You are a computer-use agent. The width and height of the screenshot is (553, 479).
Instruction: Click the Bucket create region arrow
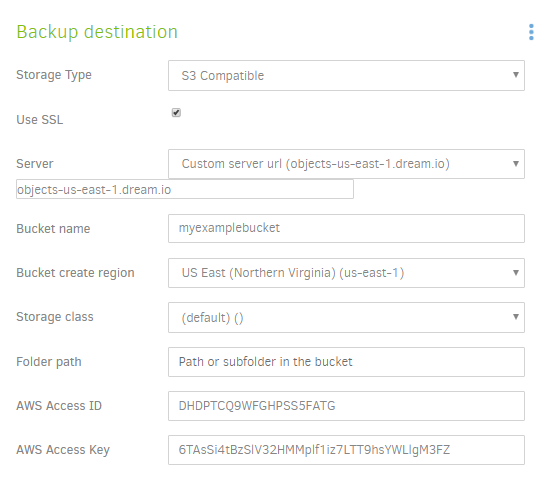516,273
